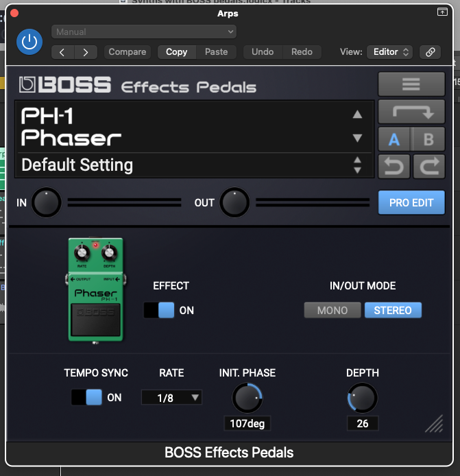The height and width of the screenshot is (476, 460).
Task: Select the B comparison slot
Action: pyautogui.click(x=428, y=139)
